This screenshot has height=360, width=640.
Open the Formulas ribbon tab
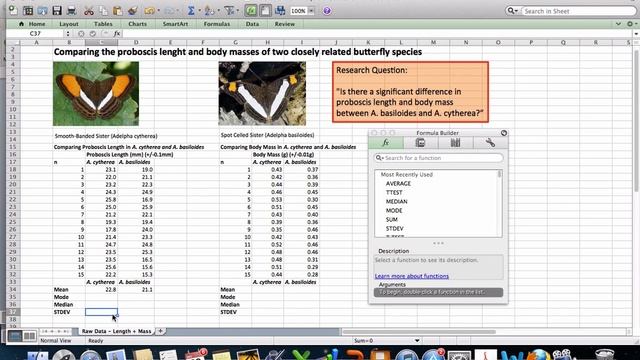point(217,24)
